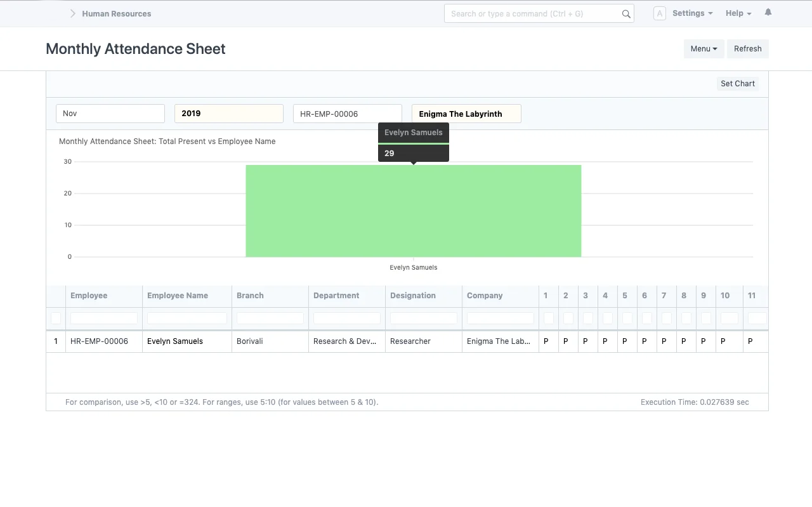The width and height of the screenshot is (812, 507).
Task: Click the Set Chart button
Action: coord(737,83)
